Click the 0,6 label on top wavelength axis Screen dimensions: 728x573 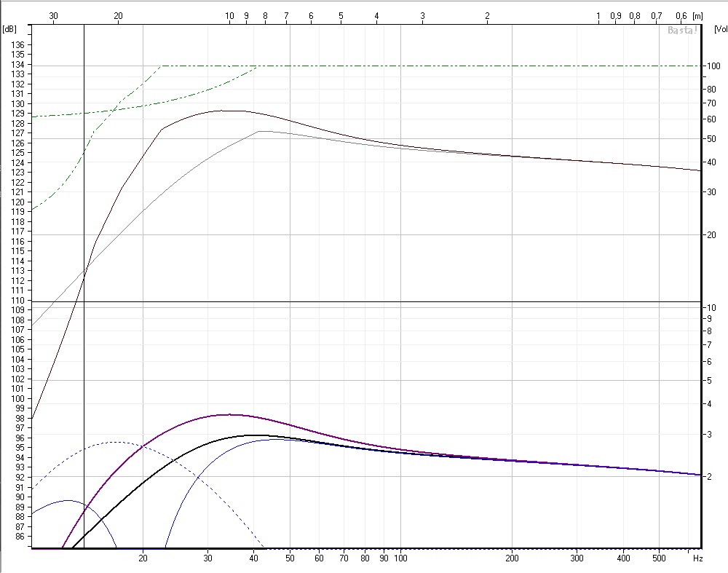tap(681, 15)
